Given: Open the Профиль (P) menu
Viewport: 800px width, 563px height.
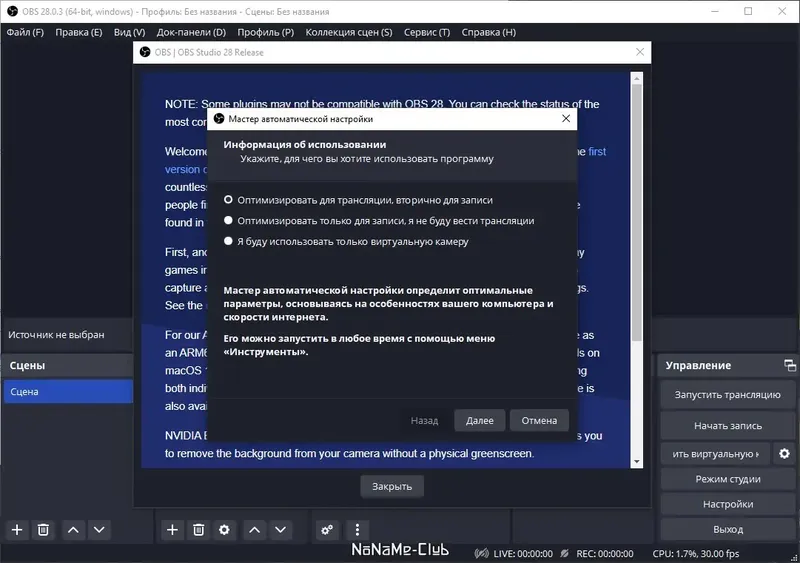Looking at the screenshot, I should (x=265, y=32).
